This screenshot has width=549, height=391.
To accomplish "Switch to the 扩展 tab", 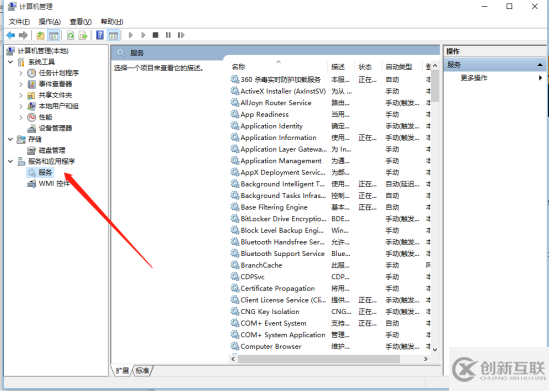I will click(122, 370).
